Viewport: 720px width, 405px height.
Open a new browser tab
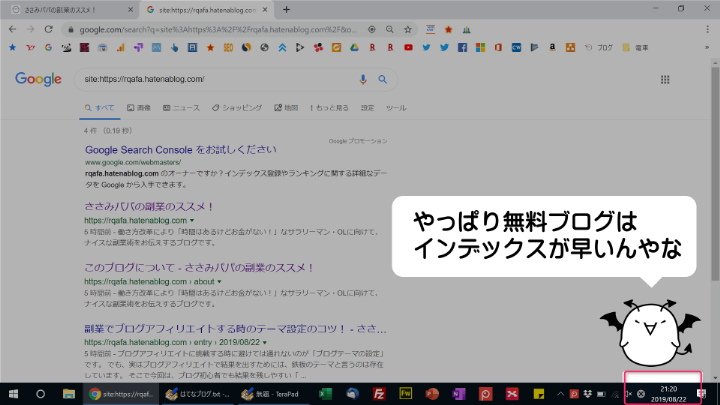pos(286,10)
